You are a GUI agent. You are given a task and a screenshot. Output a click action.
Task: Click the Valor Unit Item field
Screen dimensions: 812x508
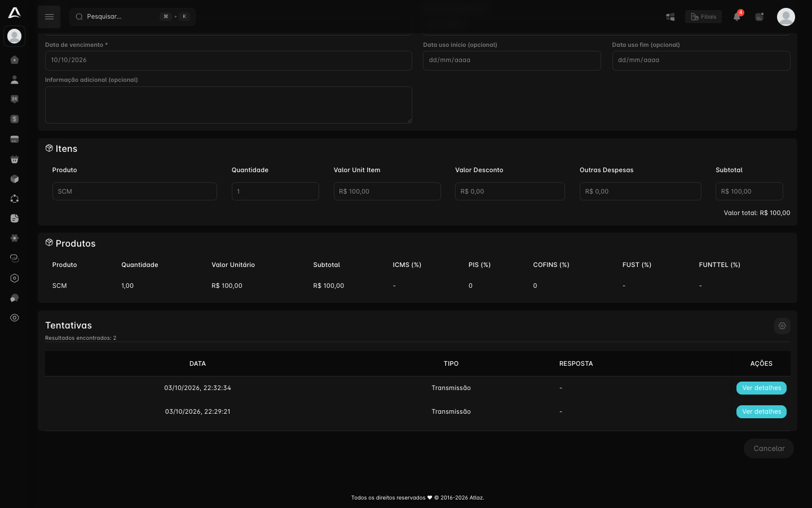(387, 191)
